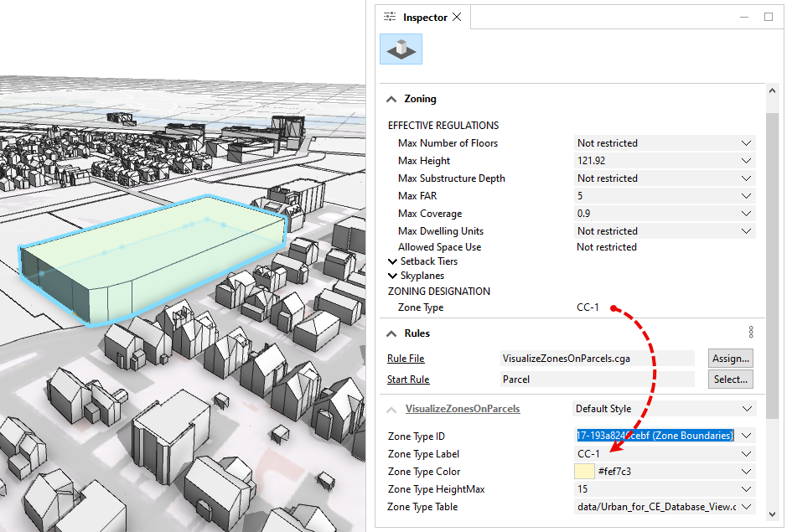792x532 pixels.
Task: Open the Rules section options menu
Action: [x=751, y=333]
